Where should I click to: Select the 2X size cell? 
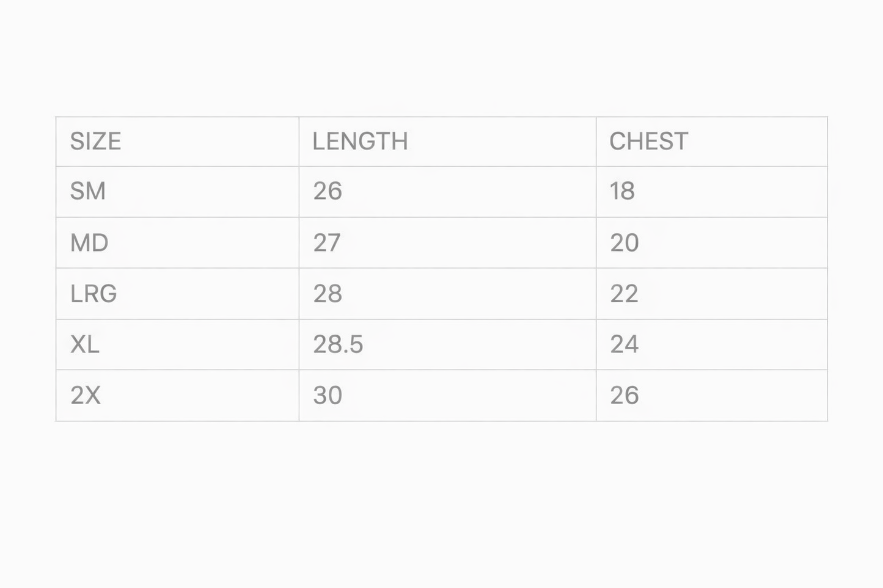point(86,396)
